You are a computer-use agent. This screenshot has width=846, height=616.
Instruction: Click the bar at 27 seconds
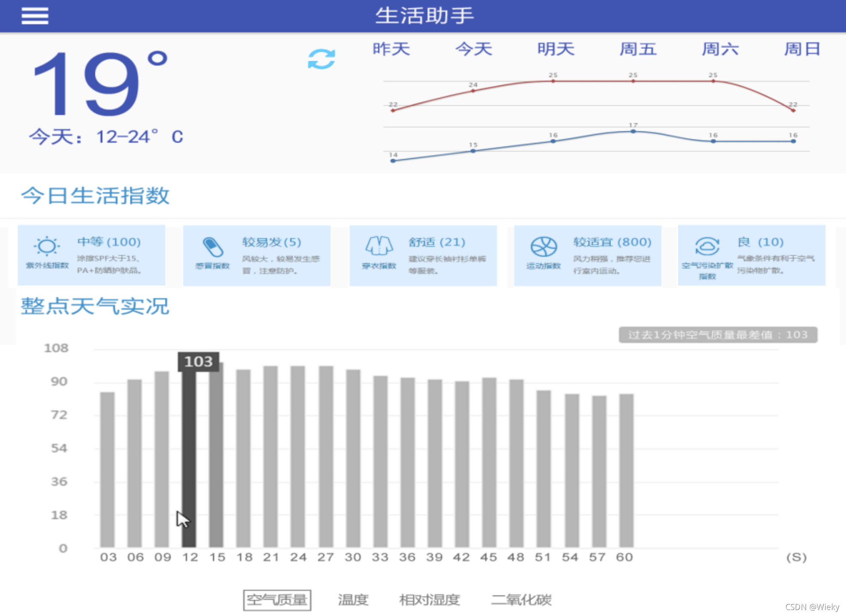click(x=326, y=457)
